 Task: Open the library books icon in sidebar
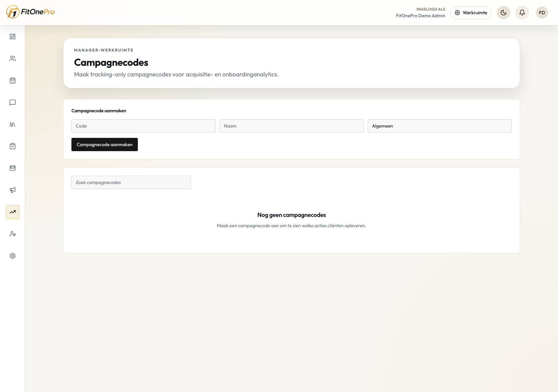point(13,124)
